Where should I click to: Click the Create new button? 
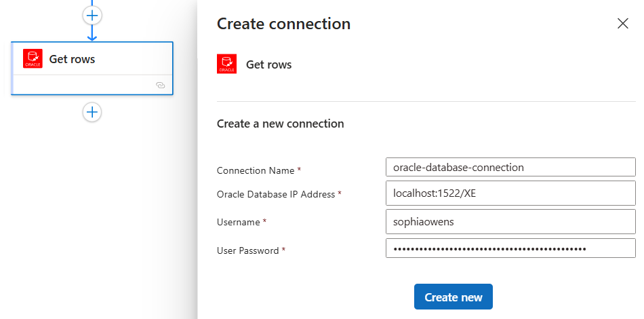point(453,297)
